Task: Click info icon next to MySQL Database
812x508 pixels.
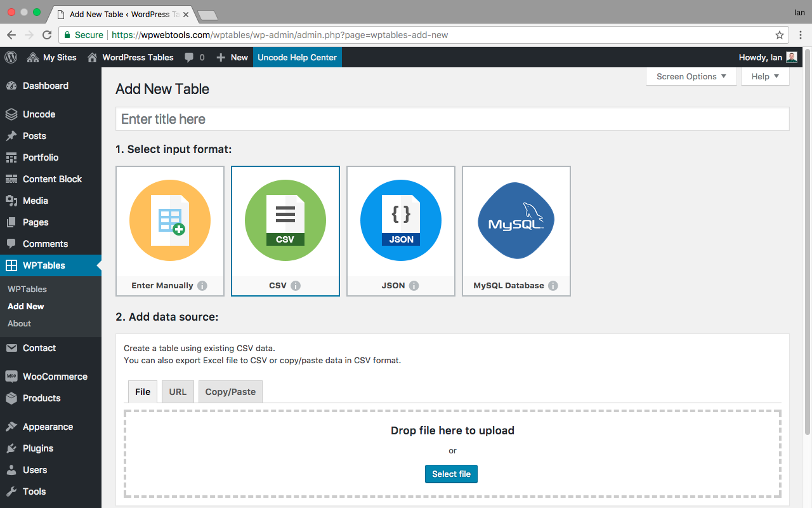Action: point(553,286)
